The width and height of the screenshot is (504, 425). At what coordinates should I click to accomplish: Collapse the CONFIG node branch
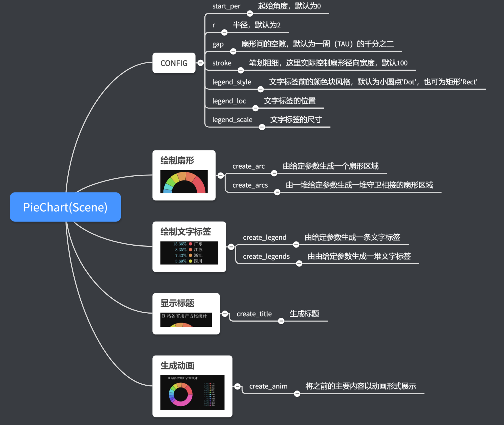coord(201,63)
